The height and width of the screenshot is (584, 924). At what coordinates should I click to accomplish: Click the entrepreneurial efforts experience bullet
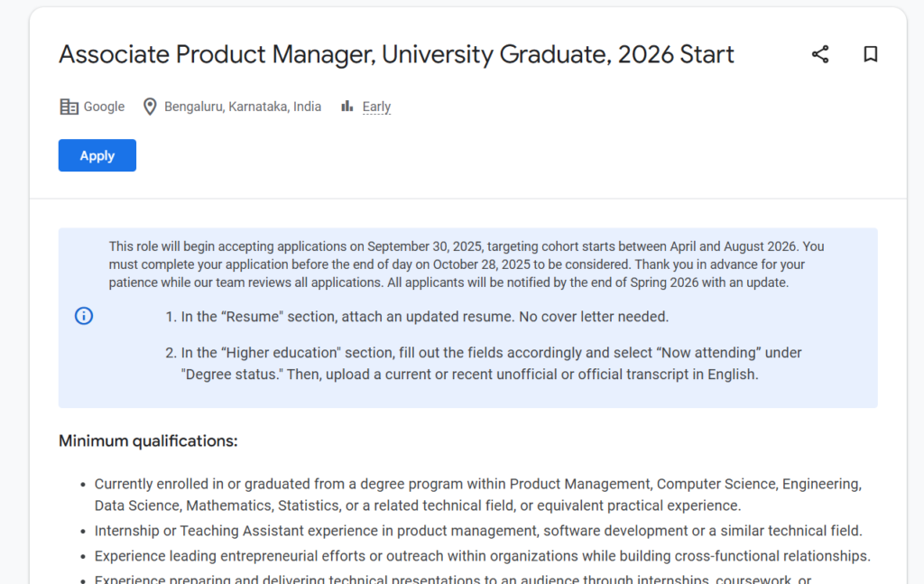click(482, 556)
